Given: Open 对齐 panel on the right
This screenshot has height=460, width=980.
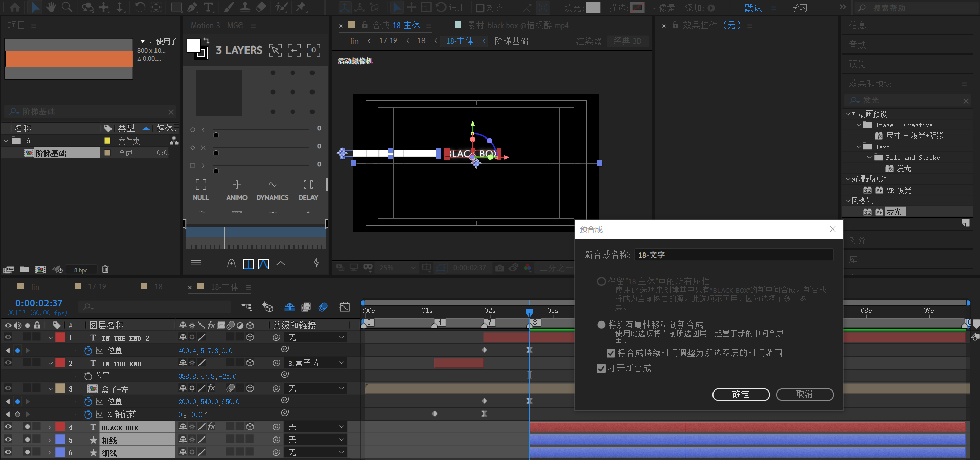Looking at the screenshot, I should (x=858, y=240).
